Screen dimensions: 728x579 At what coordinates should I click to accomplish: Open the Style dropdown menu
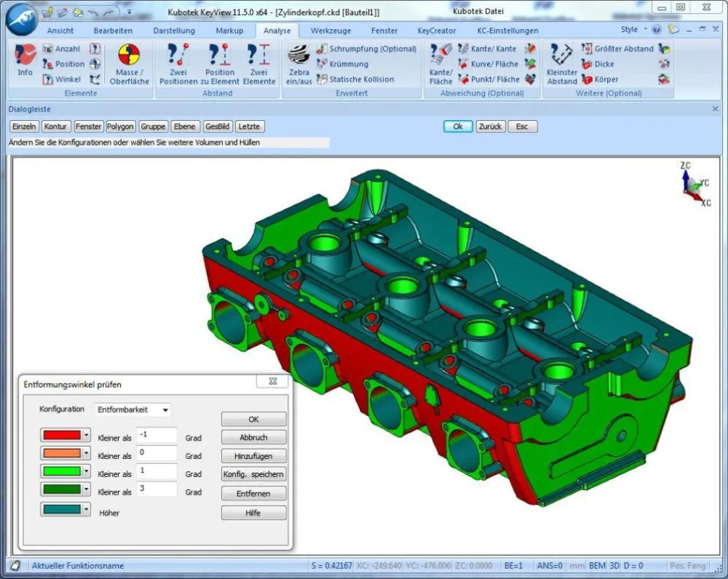634,29
